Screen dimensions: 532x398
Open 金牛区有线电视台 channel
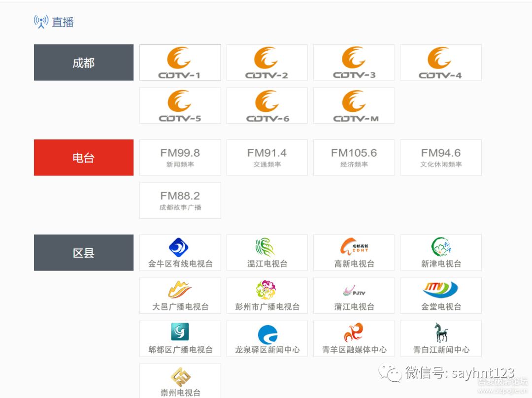coord(180,252)
